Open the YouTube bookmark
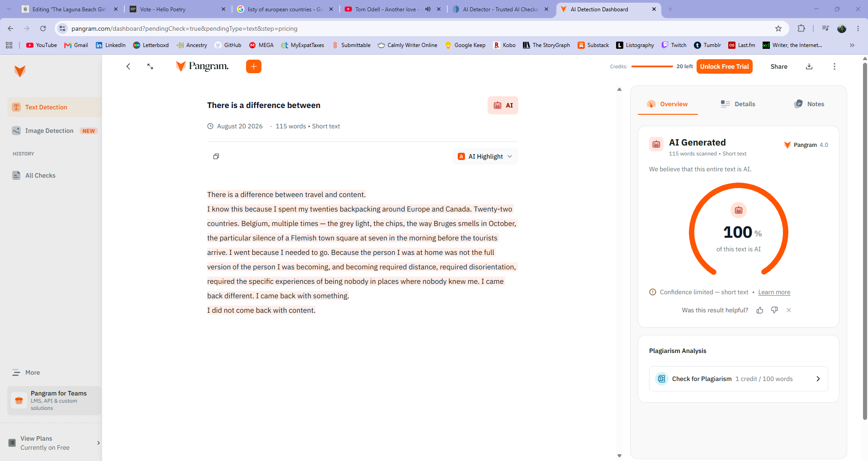The width and height of the screenshot is (868, 461). [x=42, y=45]
